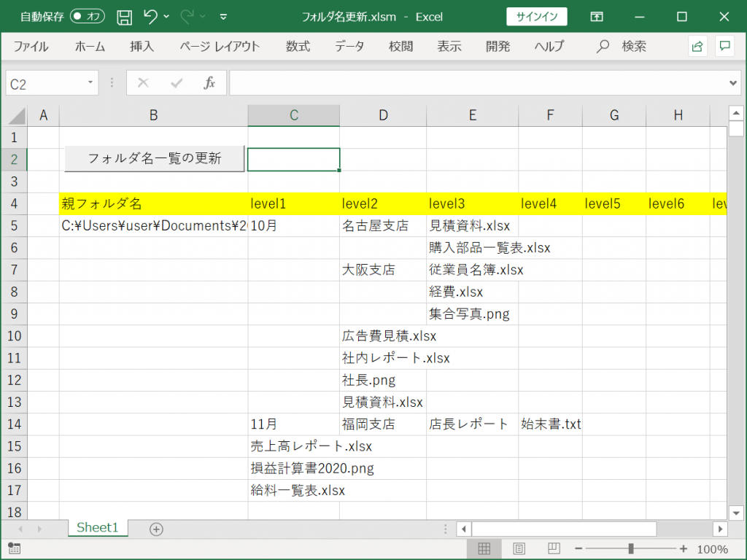Click the 親フォルダ名 header cell
Screen dimensions: 747x560
(x=153, y=204)
